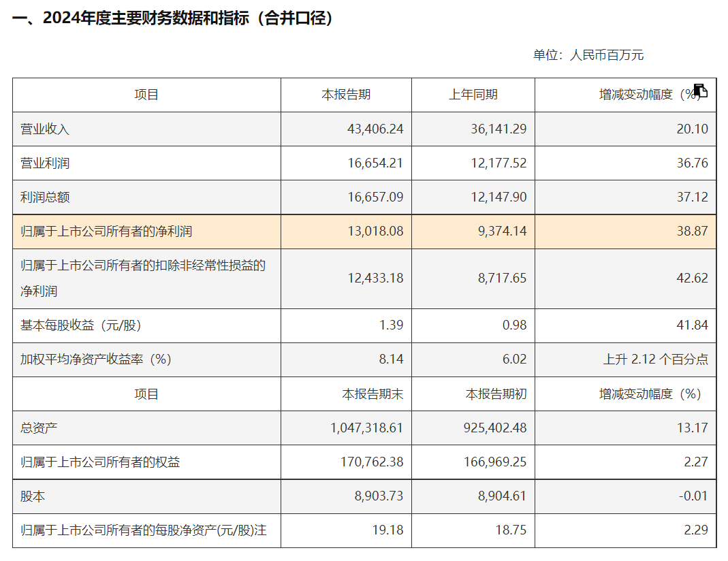Select the value 12,177.52
Viewport: 728px width, 561px height.
(x=498, y=163)
